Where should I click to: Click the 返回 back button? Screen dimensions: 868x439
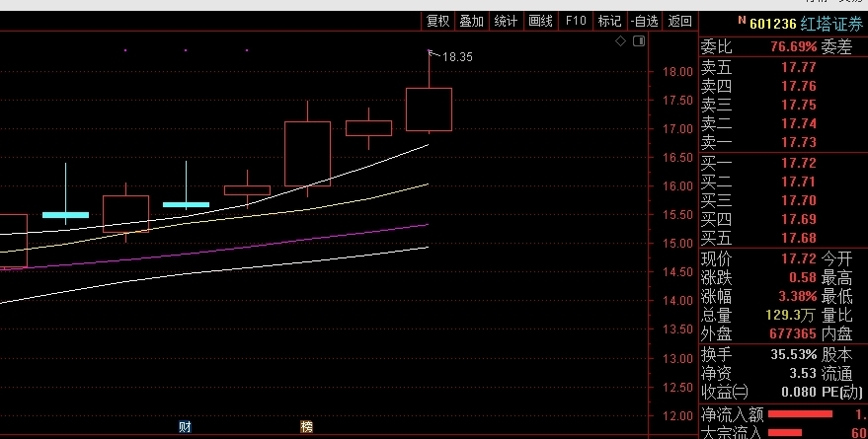679,21
